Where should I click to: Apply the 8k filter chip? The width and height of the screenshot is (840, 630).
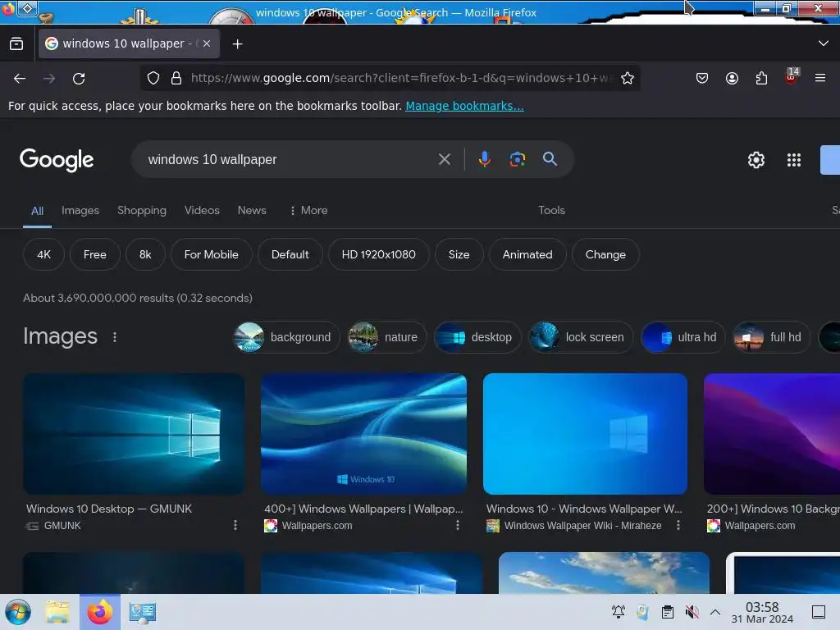pyautogui.click(x=145, y=254)
